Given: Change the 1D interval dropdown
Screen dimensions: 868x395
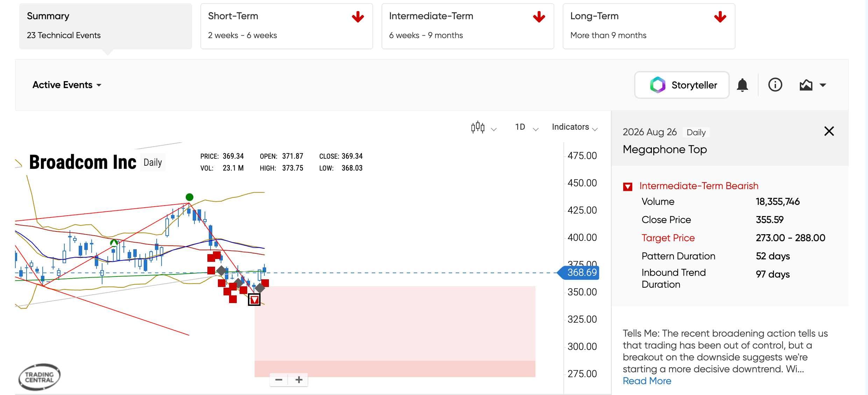Looking at the screenshot, I should [x=527, y=127].
